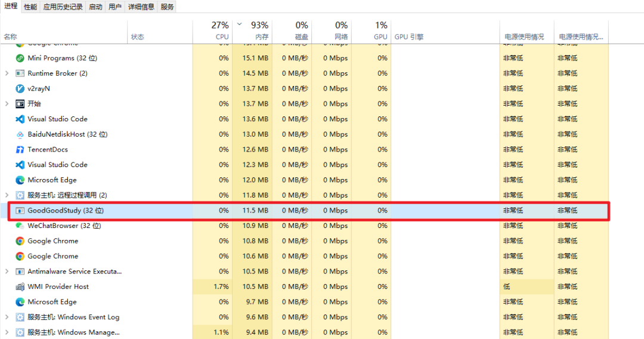The height and width of the screenshot is (339, 644).
Task: Open the 应用历史记录 tab
Action: pos(63,7)
